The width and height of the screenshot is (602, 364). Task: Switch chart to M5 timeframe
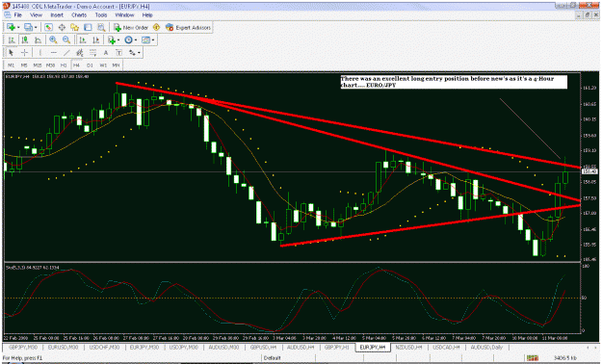[24, 65]
